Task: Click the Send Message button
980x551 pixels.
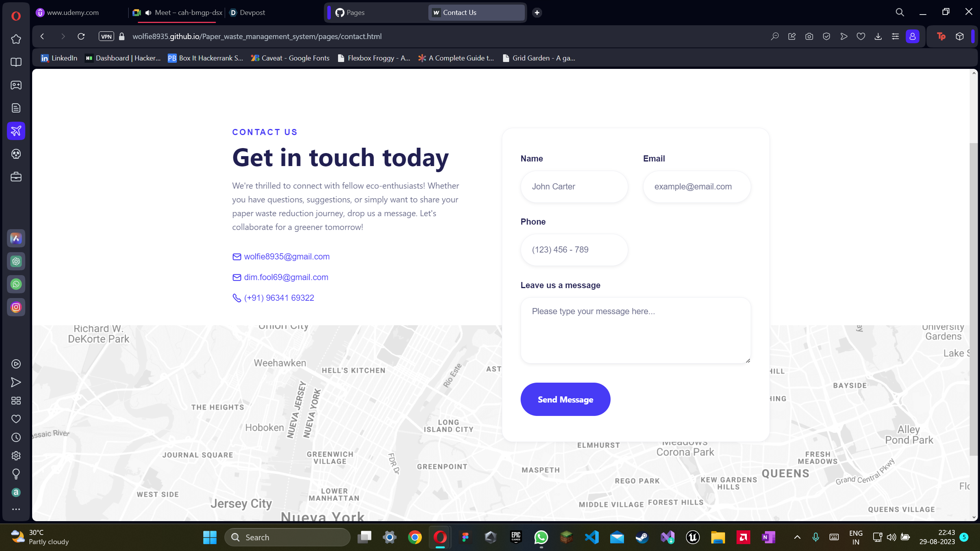Action: (x=565, y=399)
